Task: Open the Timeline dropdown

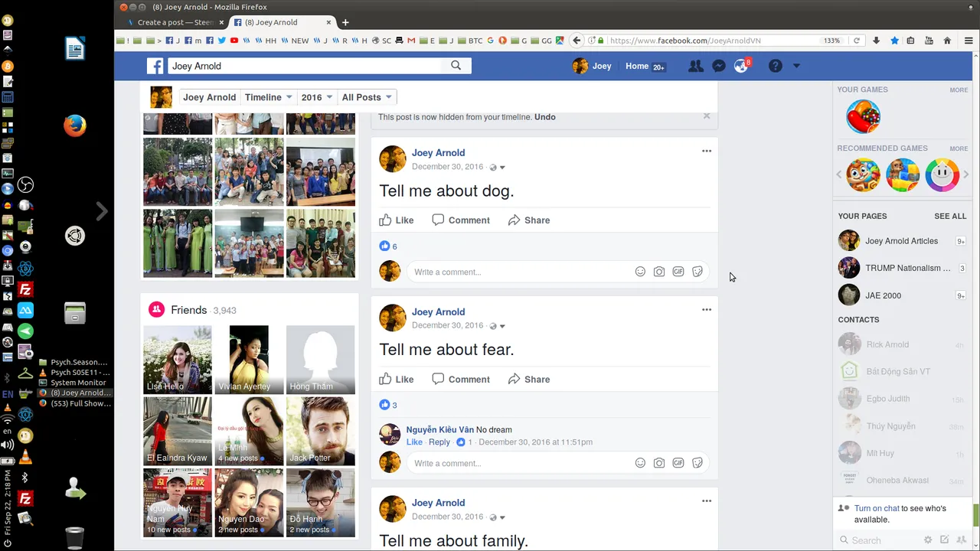Action: coord(268,97)
